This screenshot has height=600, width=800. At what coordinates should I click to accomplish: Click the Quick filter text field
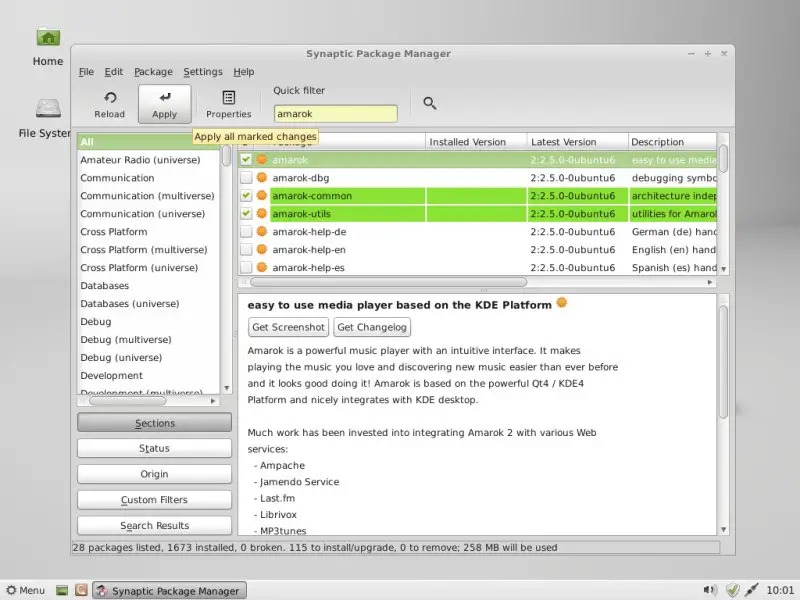pos(335,114)
